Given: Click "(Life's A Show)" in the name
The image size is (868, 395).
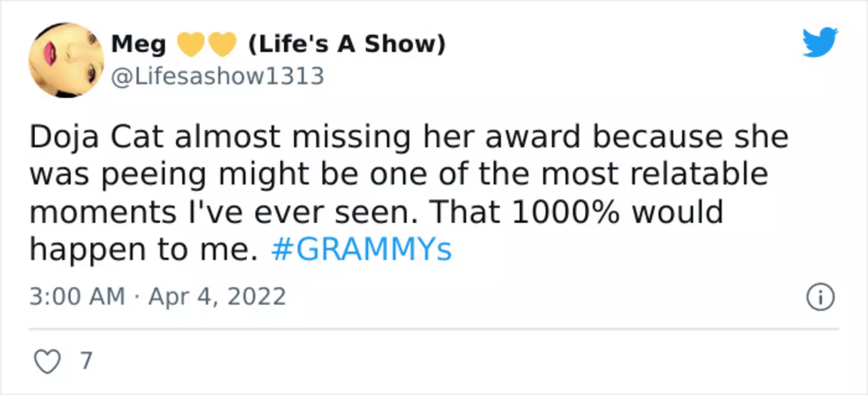Looking at the screenshot, I should [x=347, y=44].
